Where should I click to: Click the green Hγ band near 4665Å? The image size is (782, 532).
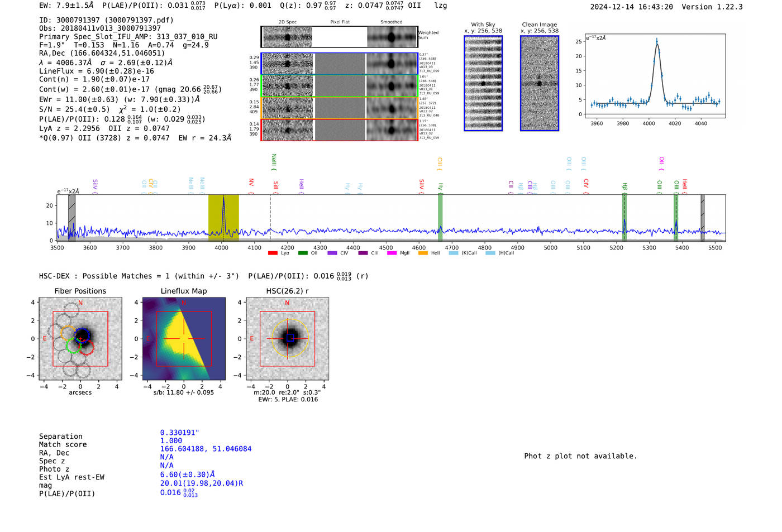point(440,218)
